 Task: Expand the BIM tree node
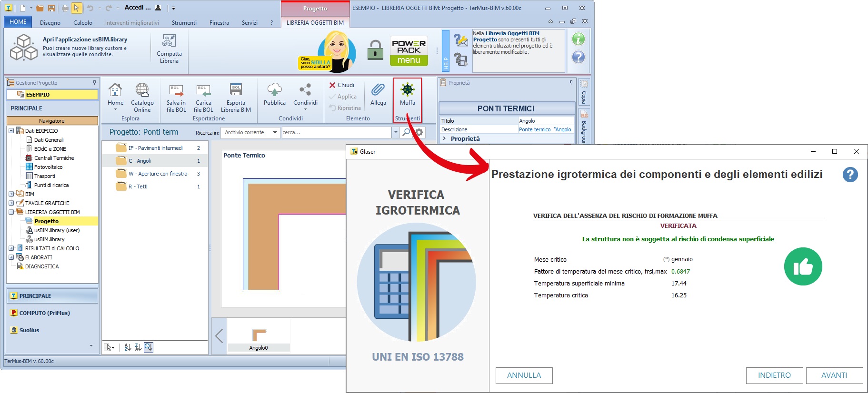click(11, 194)
